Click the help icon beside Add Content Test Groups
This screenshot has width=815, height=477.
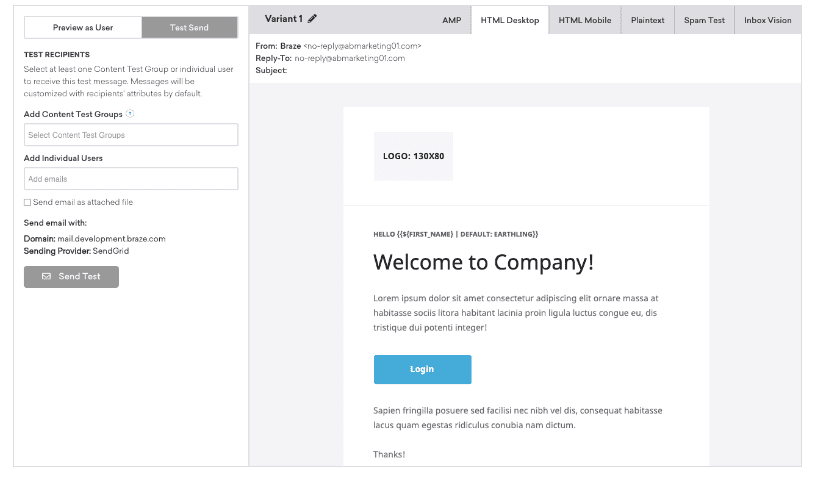(x=130, y=114)
